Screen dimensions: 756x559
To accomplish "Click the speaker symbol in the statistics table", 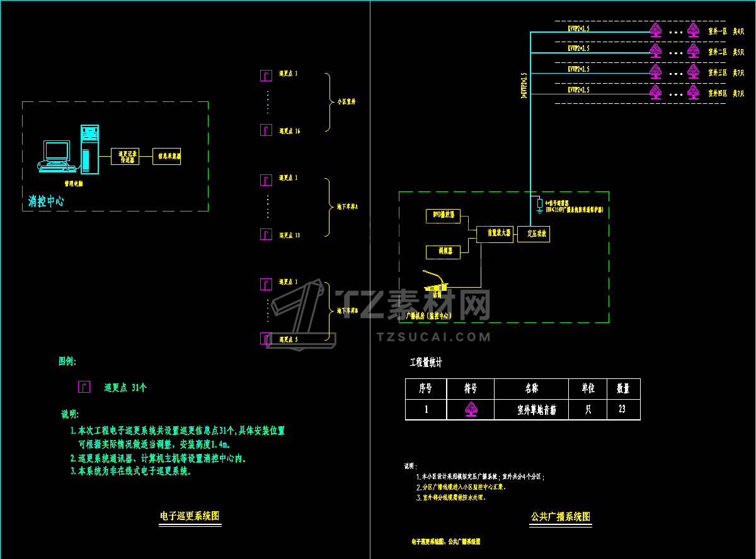I will (x=471, y=410).
